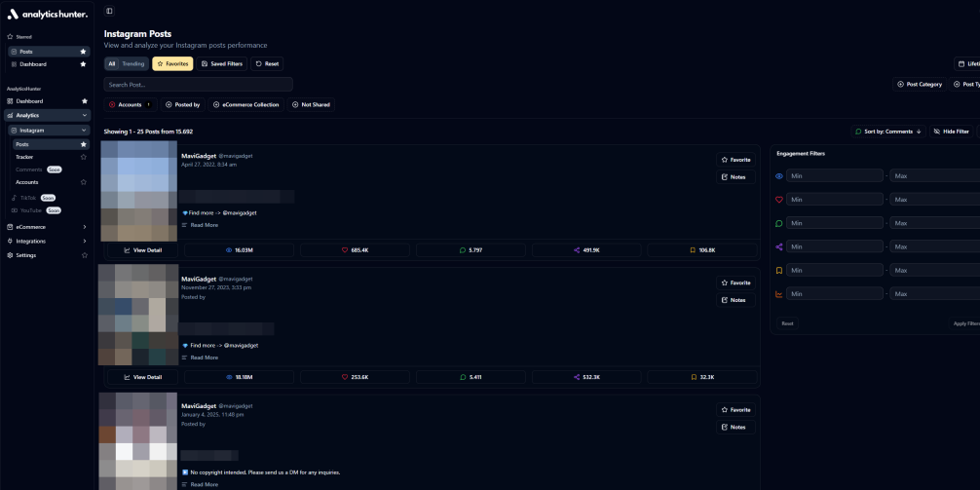Open Notes for January 4, 2025 post
980x490 pixels.
(x=735, y=428)
